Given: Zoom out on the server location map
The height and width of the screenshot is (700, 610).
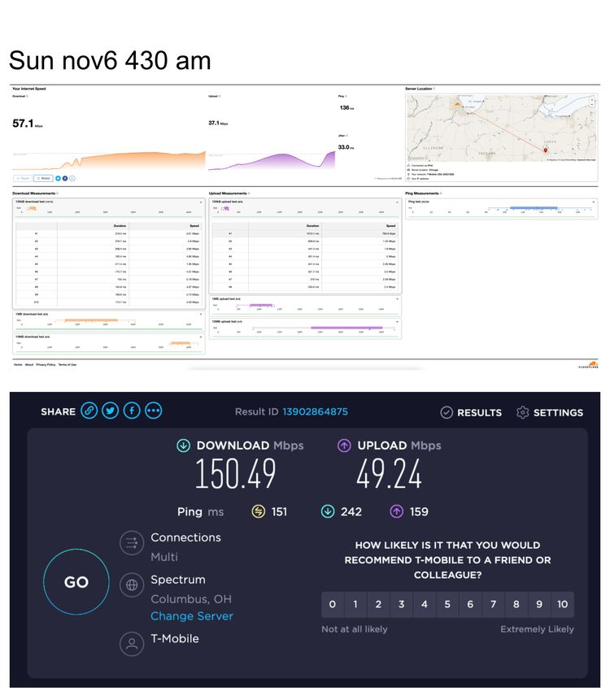Looking at the screenshot, I should coord(593,103).
